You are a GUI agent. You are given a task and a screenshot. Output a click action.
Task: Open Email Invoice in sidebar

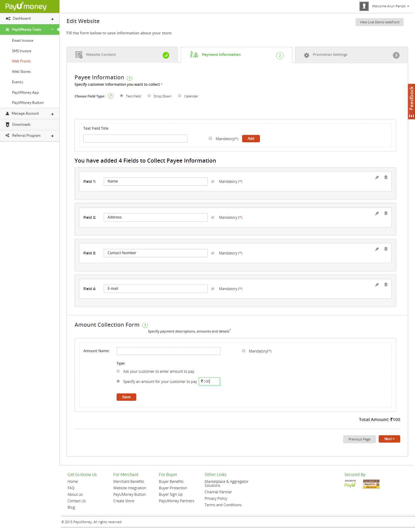tap(22, 41)
